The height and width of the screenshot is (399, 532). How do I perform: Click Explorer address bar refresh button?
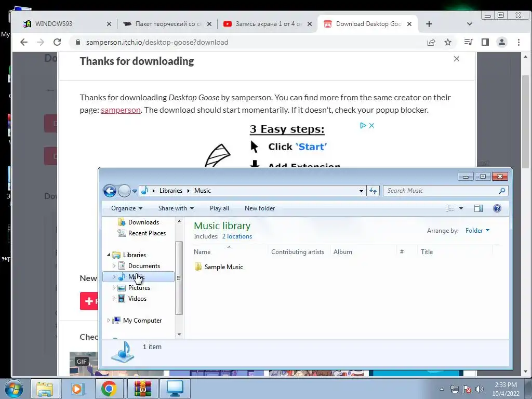373,191
